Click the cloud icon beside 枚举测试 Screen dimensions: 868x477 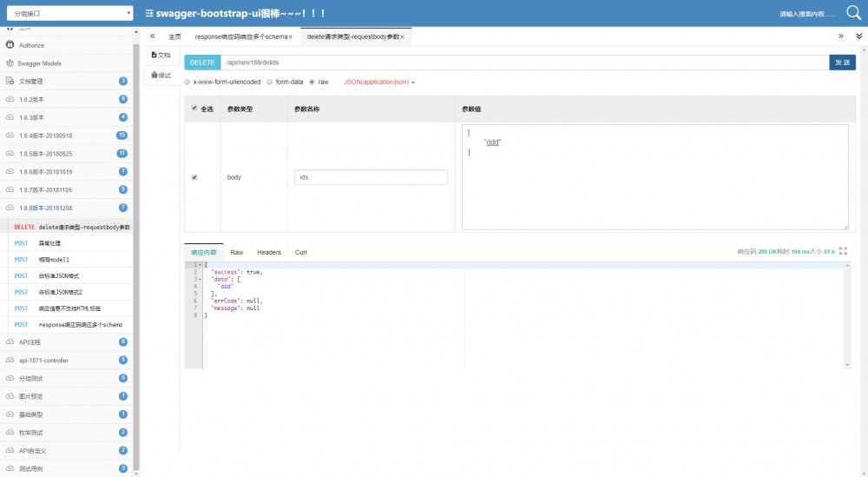[10, 432]
